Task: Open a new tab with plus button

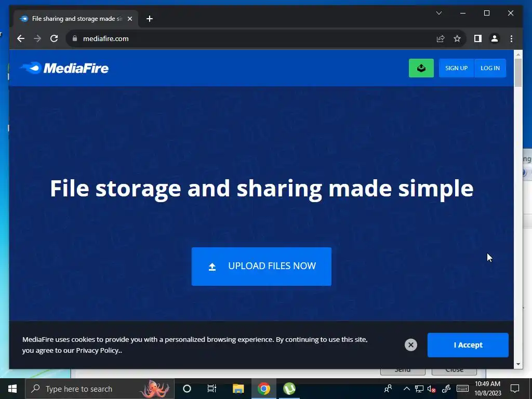Action: coord(150,19)
